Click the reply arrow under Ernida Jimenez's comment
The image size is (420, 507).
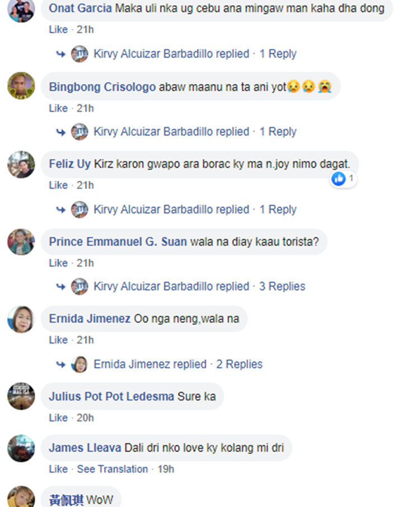61,364
